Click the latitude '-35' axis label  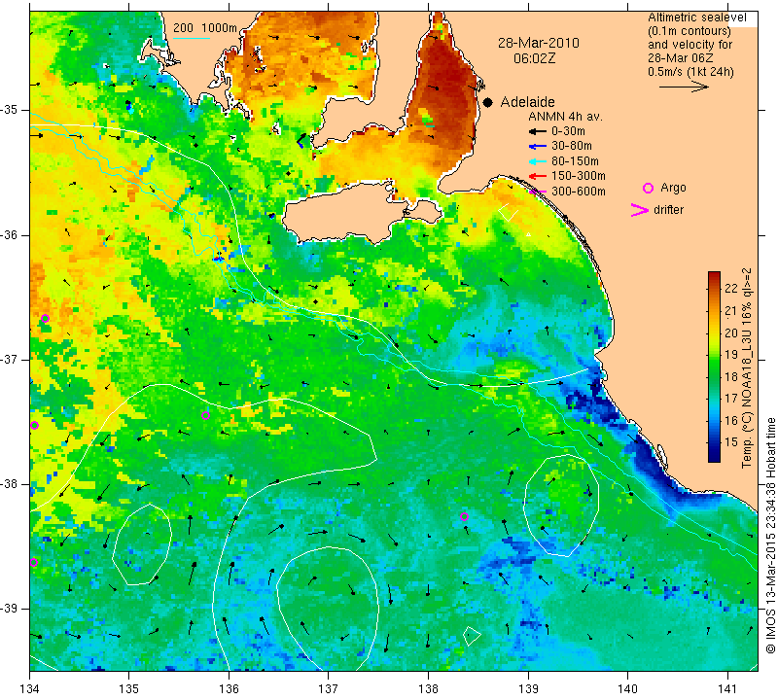(9, 110)
